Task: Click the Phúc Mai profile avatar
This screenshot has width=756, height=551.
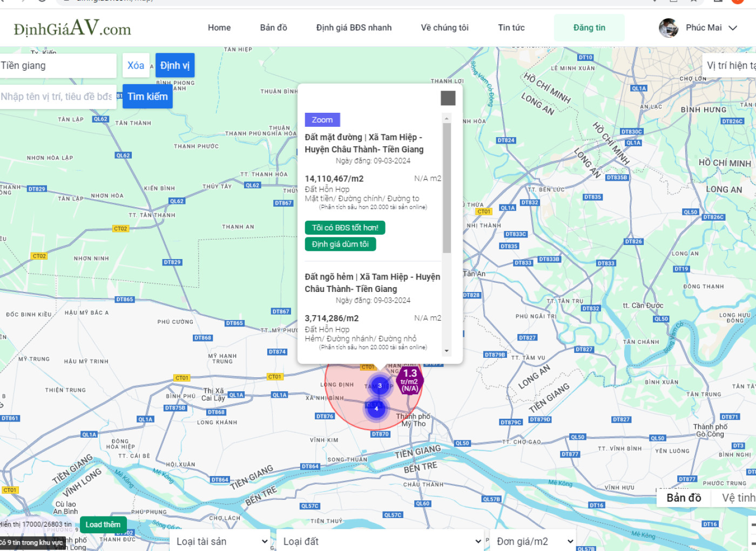Action: click(x=669, y=28)
